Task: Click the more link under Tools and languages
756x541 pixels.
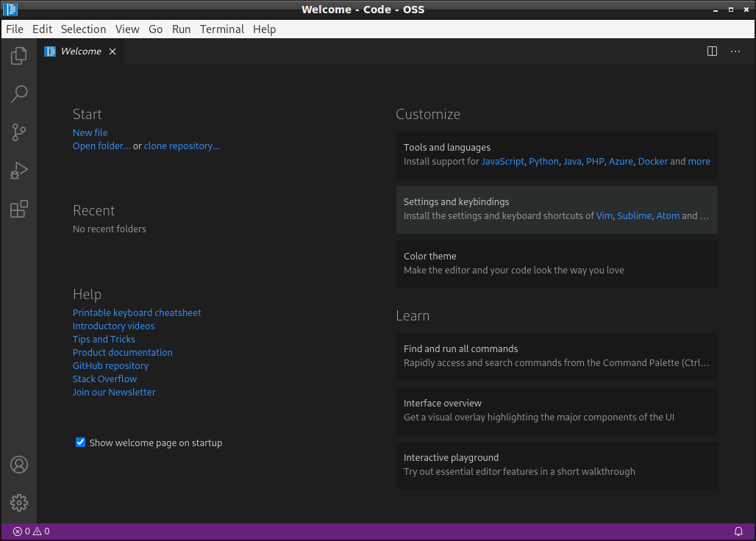Action: [699, 162]
